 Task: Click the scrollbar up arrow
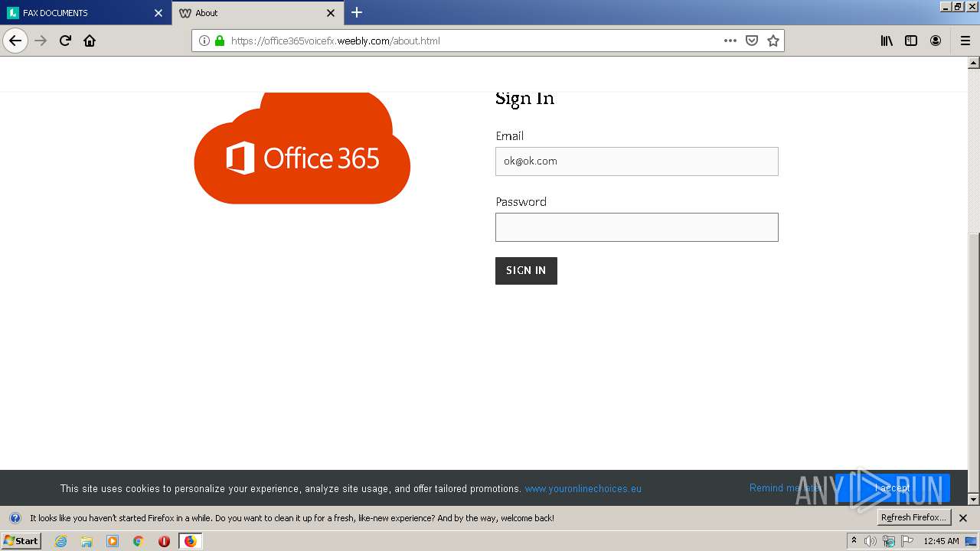pos(974,63)
